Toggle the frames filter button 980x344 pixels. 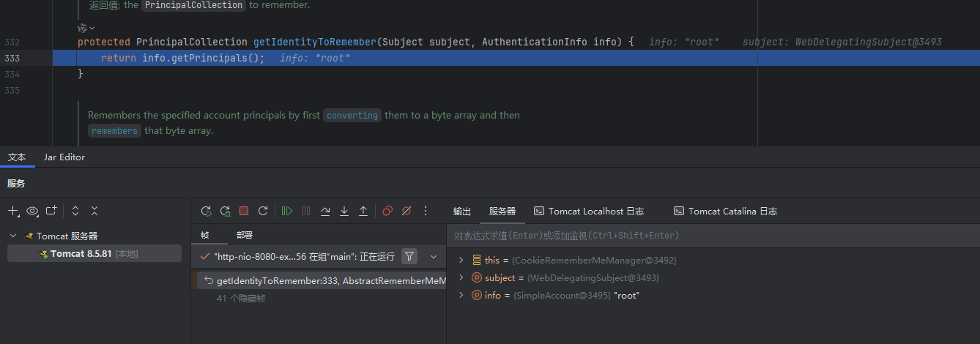point(409,256)
